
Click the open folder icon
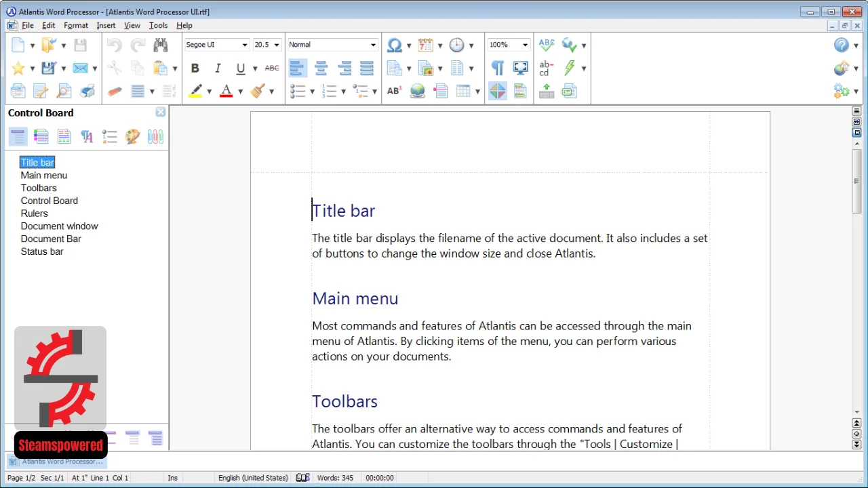(x=48, y=45)
